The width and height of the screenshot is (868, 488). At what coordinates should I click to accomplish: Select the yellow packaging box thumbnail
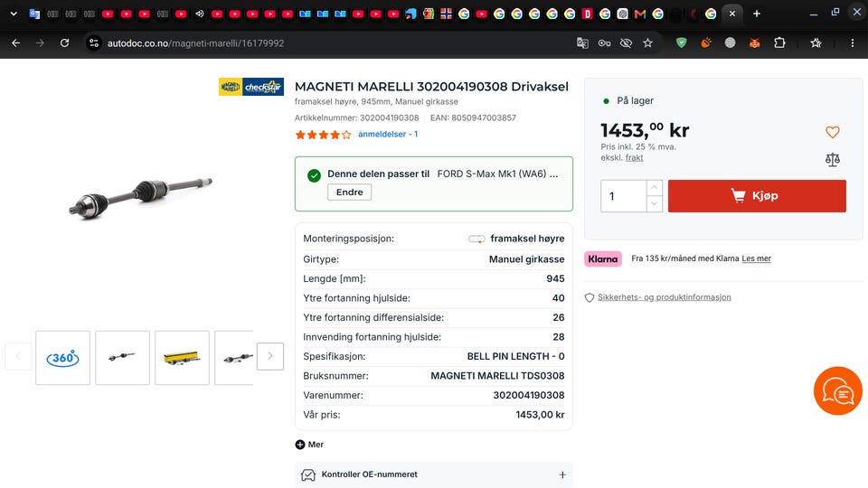coord(182,358)
